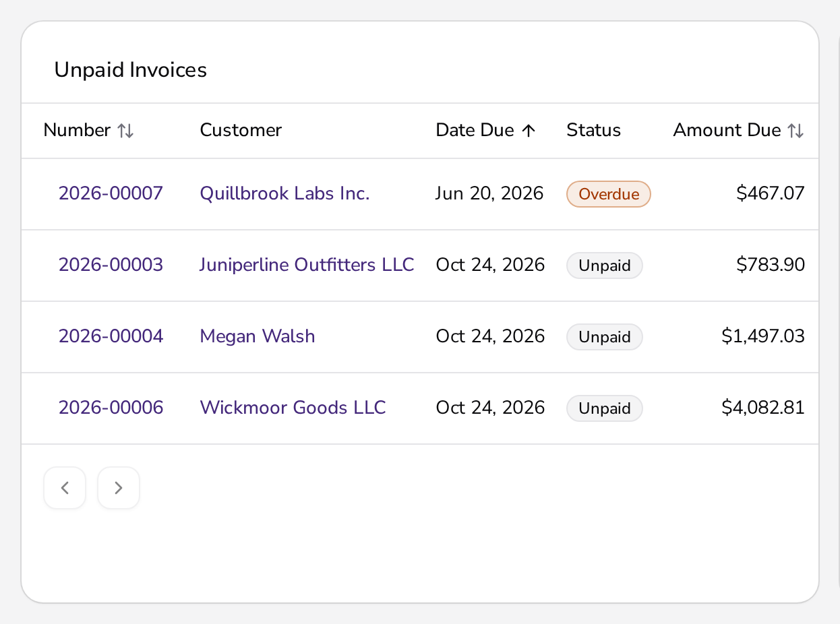Select the Jun 20, 2026 due date

(x=489, y=194)
